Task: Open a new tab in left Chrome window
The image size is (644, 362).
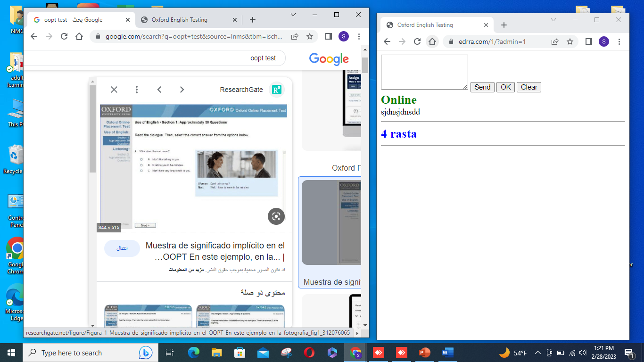Action: tap(253, 20)
